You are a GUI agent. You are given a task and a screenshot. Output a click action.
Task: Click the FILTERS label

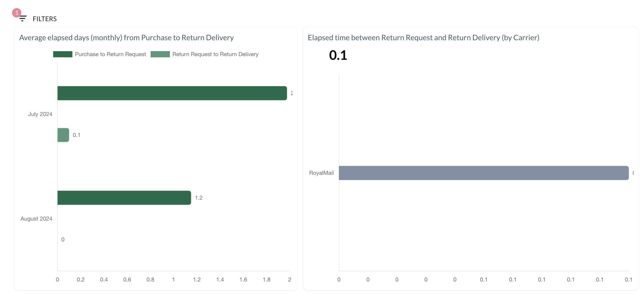[x=45, y=19]
